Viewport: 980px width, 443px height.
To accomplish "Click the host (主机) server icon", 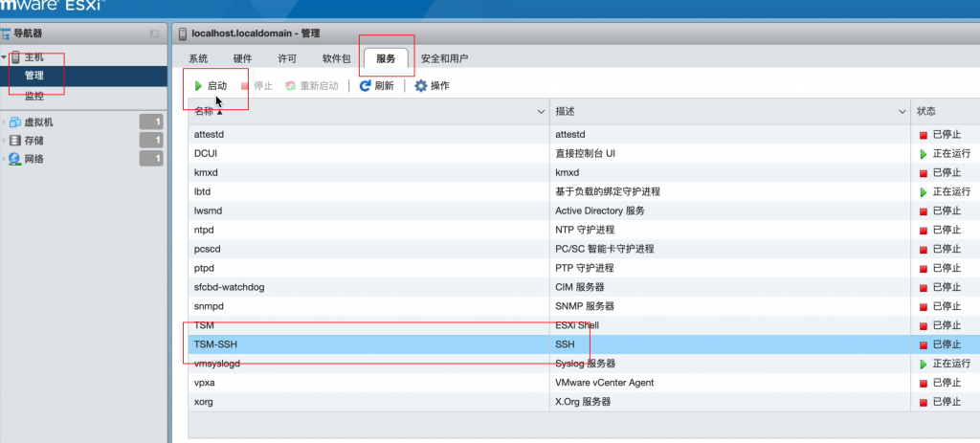I will pyautogui.click(x=15, y=57).
